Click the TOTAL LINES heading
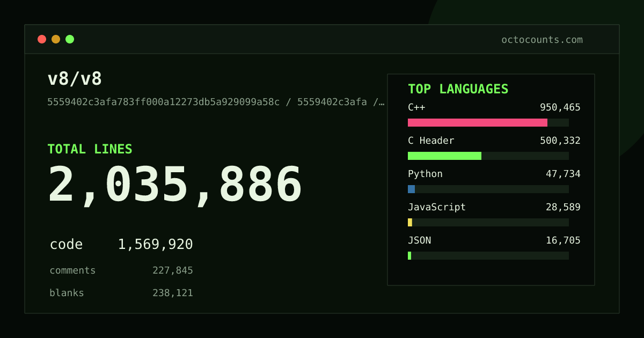644x338 pixels. [x=90, y=149]
